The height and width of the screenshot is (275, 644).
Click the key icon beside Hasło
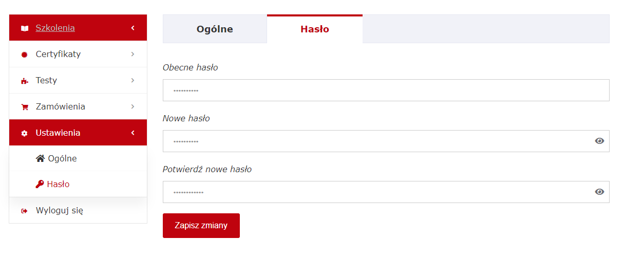40,184
